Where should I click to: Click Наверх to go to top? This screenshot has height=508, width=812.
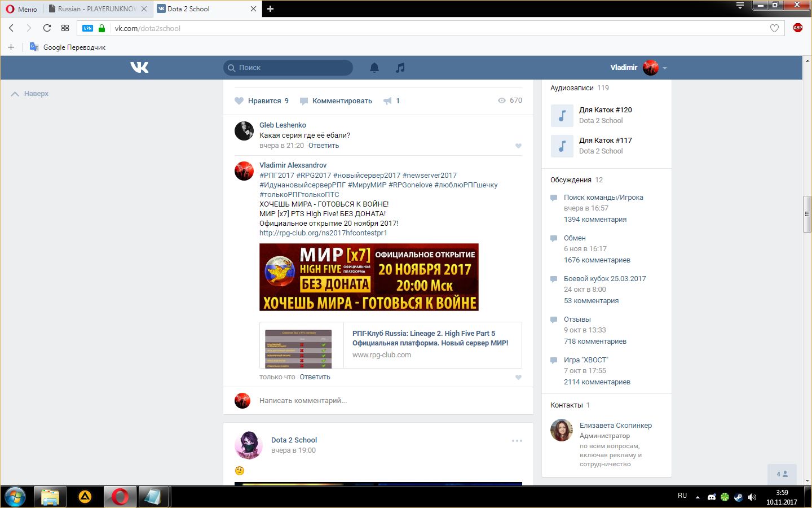30,94
